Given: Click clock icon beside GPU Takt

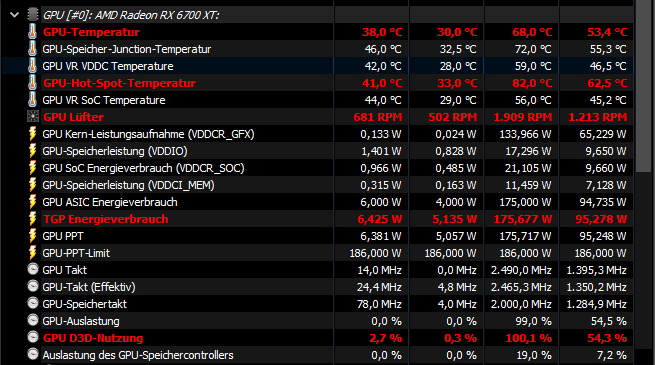Looking at the screenshot, I should (x=33, y=269).
